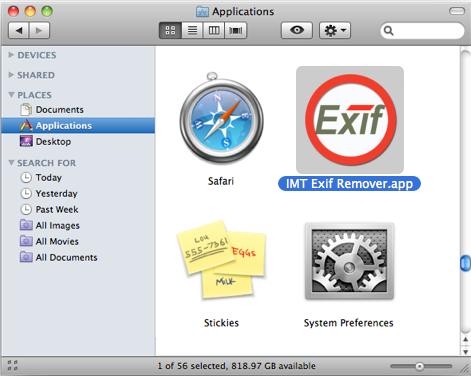Viewport: 471px width, 376px height.
Task: Click the "Stickies" name label
Action: pos(221,323)
